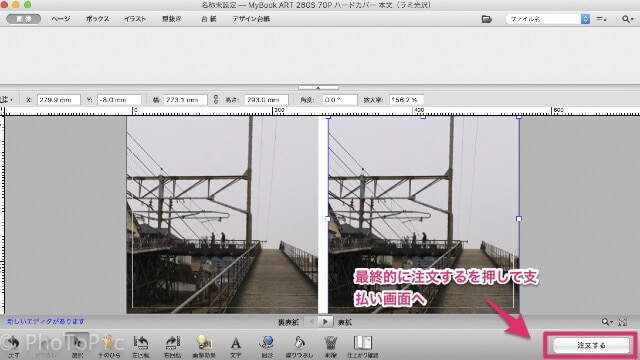The width and height of the screenshot is (640, 360).
Task: Click the trash can delete icon
Action: [x=331, y=343]
